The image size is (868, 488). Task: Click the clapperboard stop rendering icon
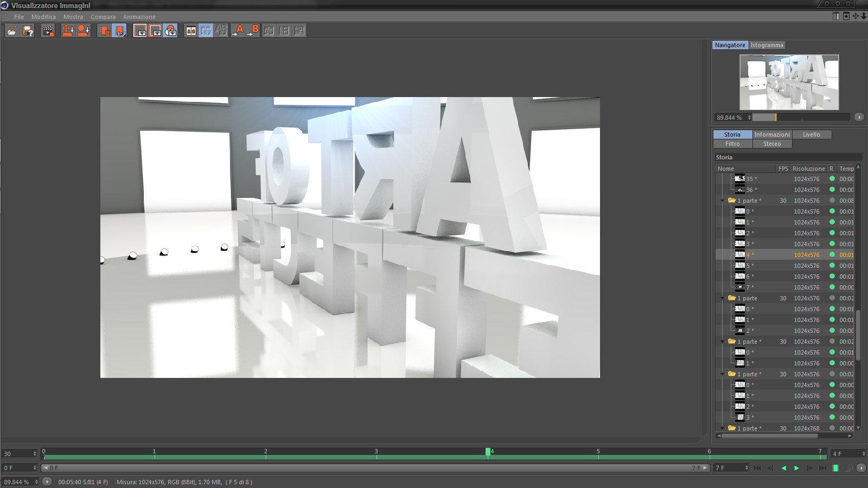click(48, 31)
